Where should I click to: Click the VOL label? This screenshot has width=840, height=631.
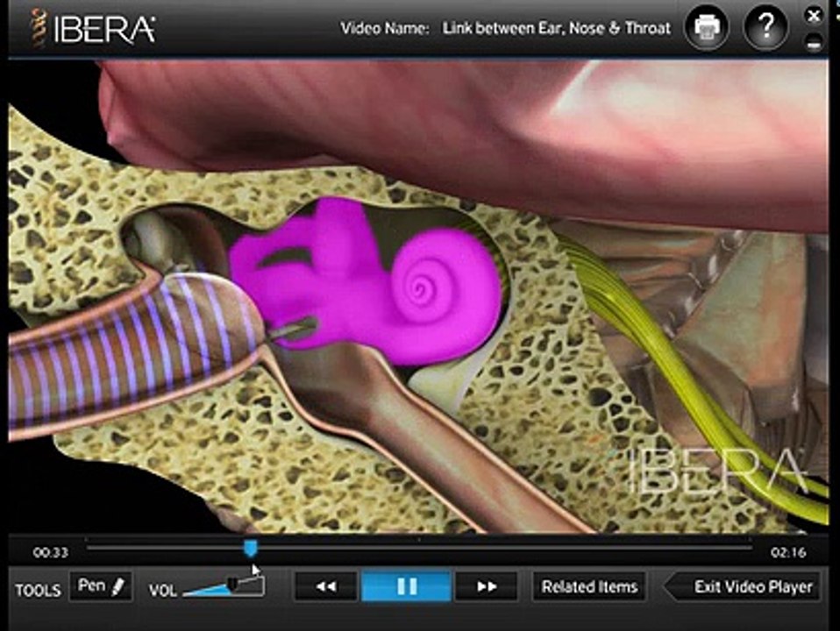pyautogui.click(x=163, y=591)
